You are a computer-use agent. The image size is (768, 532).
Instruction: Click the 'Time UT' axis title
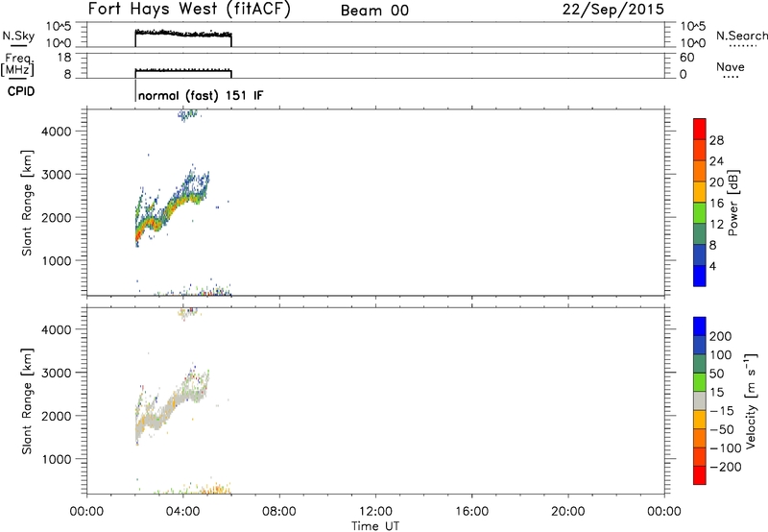click(x=375, y=525)
